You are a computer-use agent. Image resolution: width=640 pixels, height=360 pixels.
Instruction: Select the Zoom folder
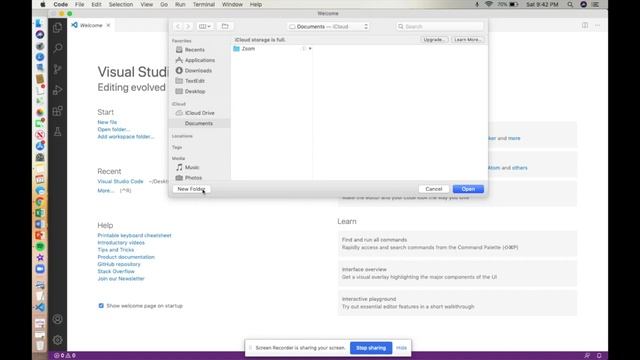(x=272, y=49)
